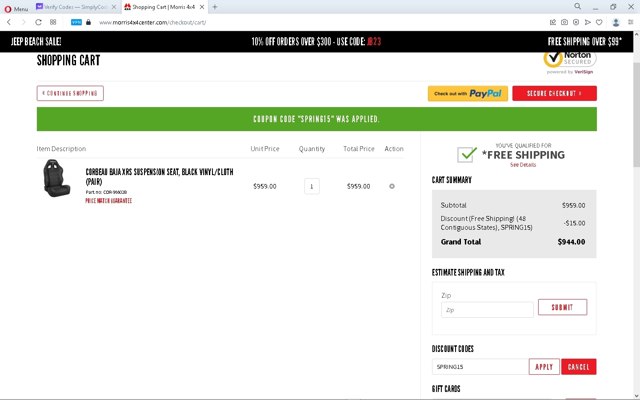
Task: Click the Grand Total $944.00 amount
Action: 571,242
